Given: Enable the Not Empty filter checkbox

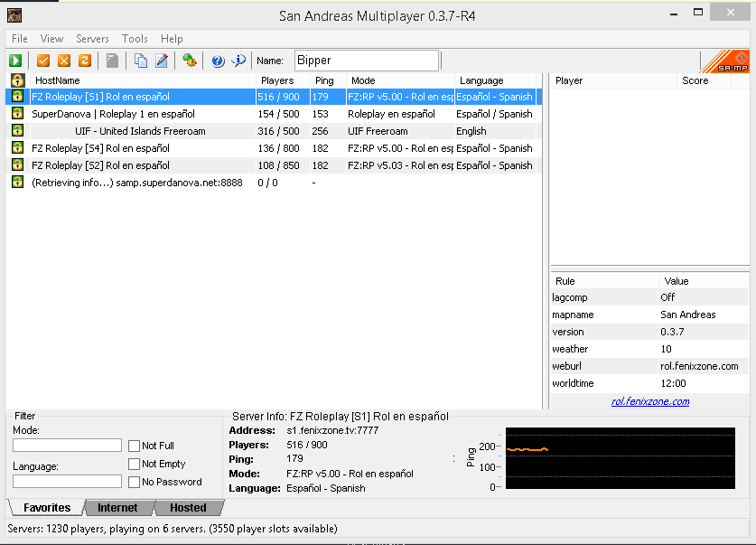Looking at the screenshot, I should click(x=134, y=464).
